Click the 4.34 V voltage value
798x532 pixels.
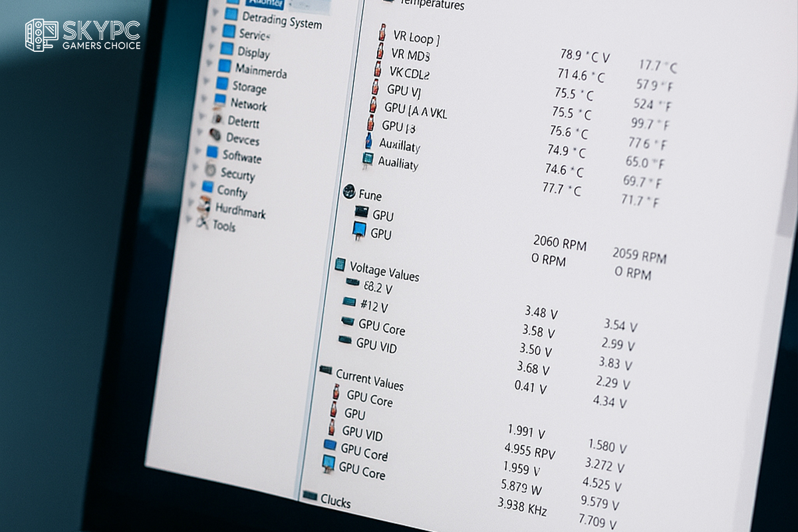click(x=610, y=401)
